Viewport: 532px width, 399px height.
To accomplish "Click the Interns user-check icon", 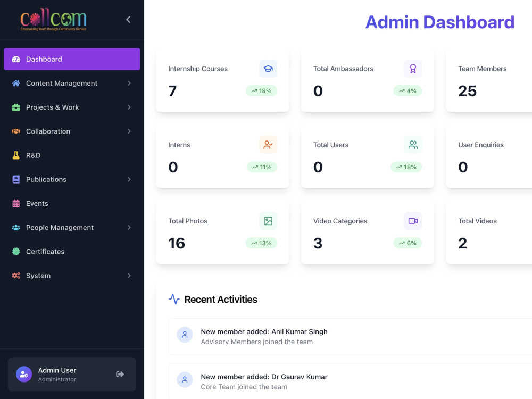I will pyautogui.click(x=268, y=145).
